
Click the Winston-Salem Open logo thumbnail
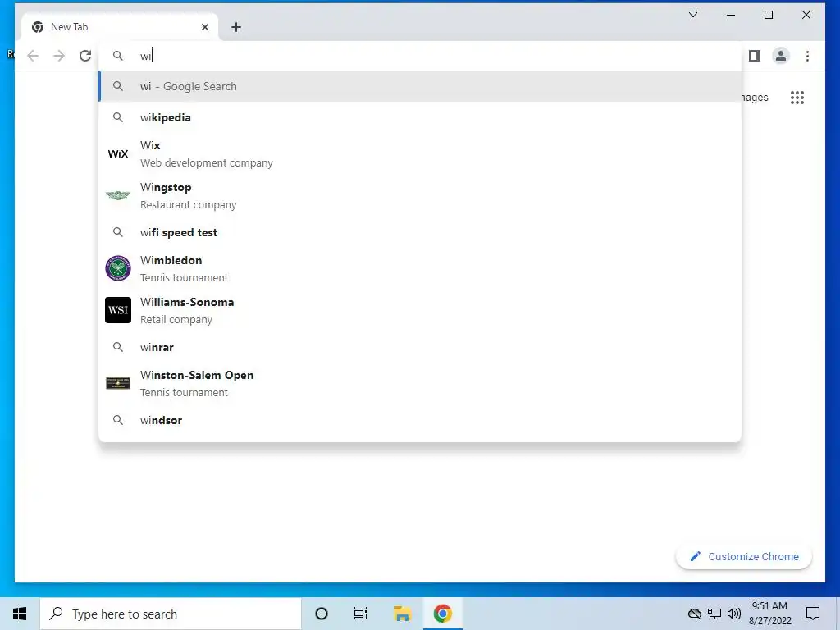(118, 384)
